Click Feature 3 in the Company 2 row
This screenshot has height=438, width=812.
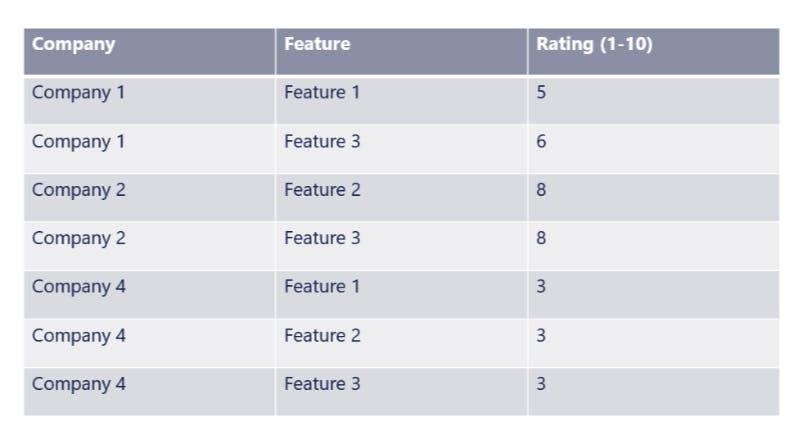tap(321, 238)
